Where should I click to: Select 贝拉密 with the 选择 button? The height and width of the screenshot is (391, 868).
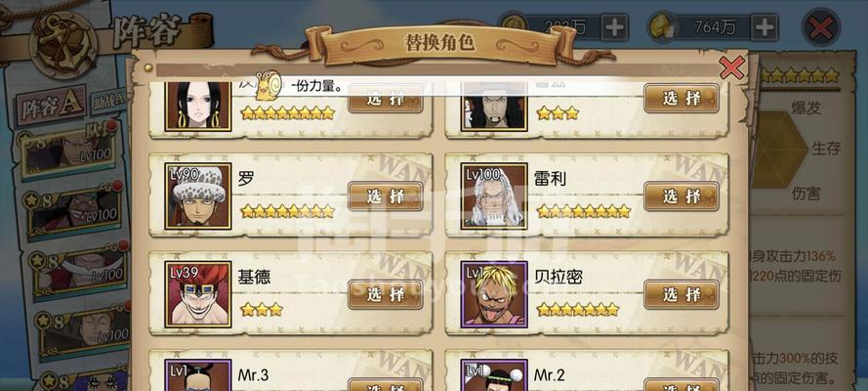(682, 294)
